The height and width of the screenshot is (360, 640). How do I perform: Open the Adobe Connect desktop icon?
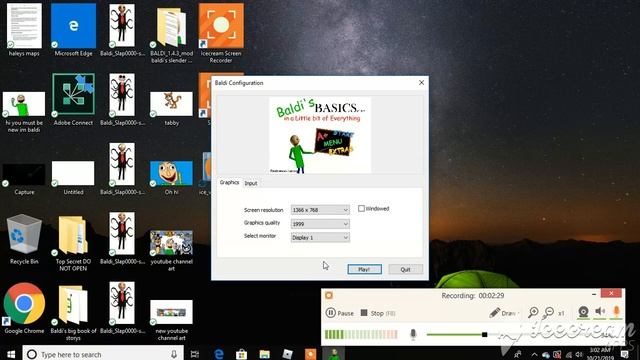coord(73,99)
